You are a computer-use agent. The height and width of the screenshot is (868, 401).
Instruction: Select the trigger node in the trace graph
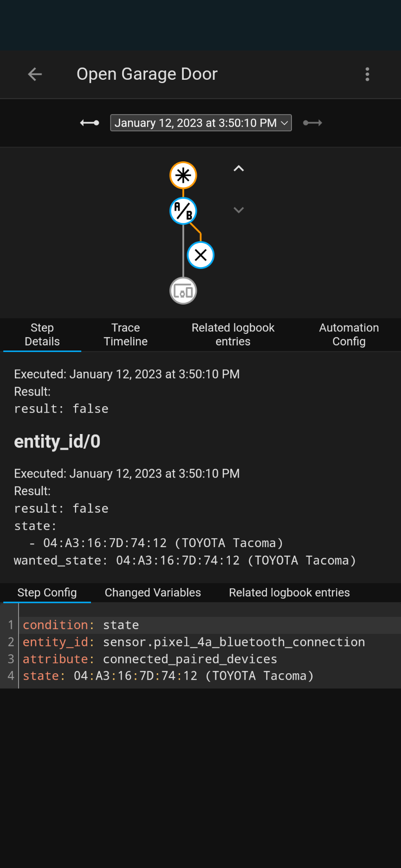(183, 175)
